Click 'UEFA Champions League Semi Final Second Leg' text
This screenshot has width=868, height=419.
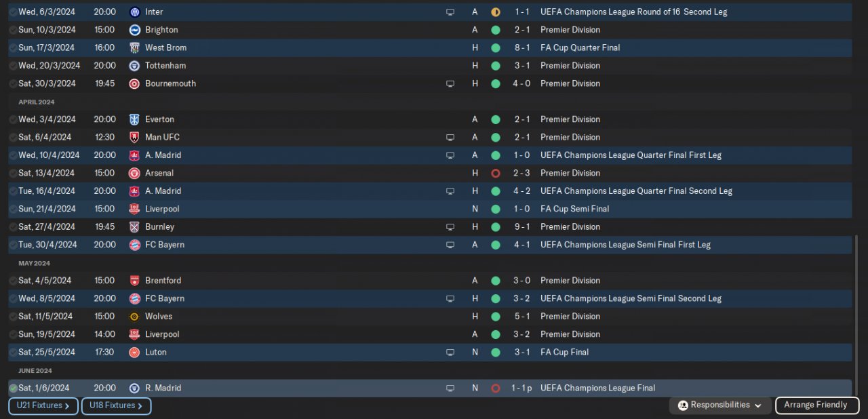coord(631,298)
